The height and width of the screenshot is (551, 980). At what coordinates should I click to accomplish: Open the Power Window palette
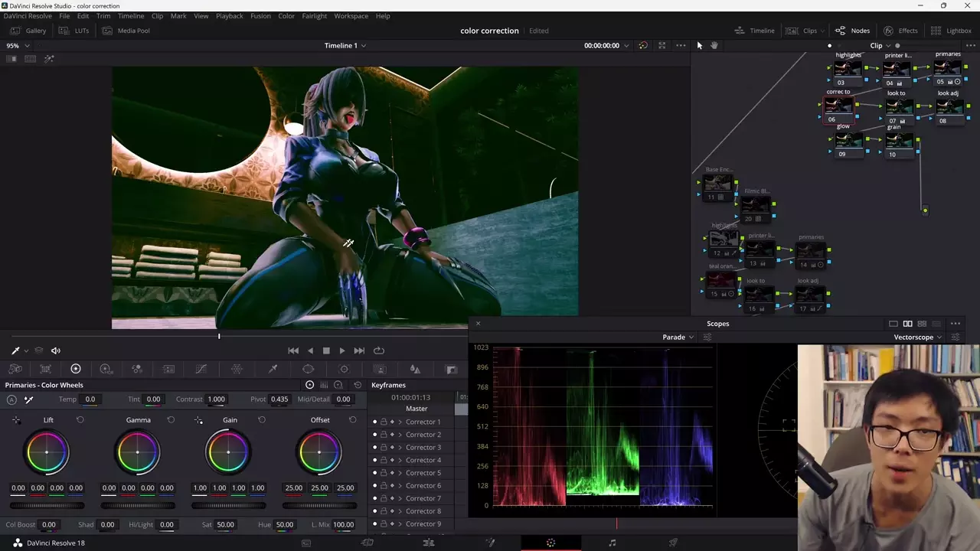point(309,369)
